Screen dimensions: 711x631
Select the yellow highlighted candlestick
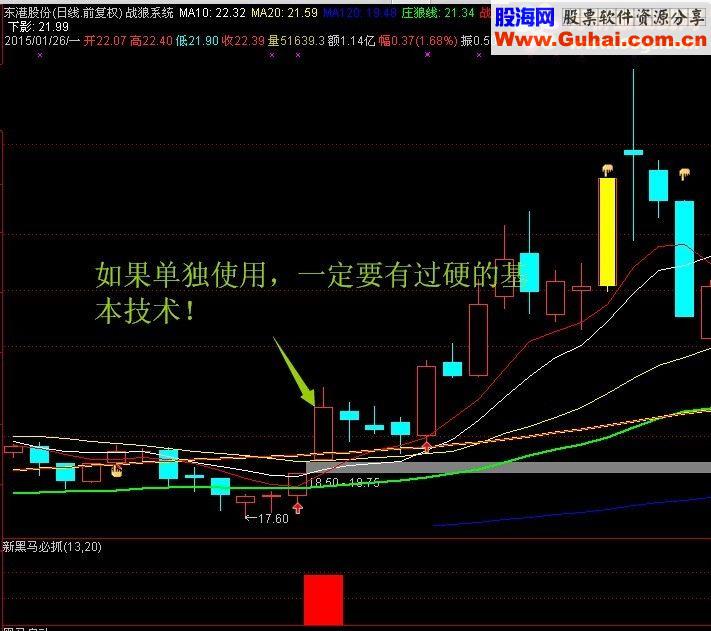tap(608, 232)
